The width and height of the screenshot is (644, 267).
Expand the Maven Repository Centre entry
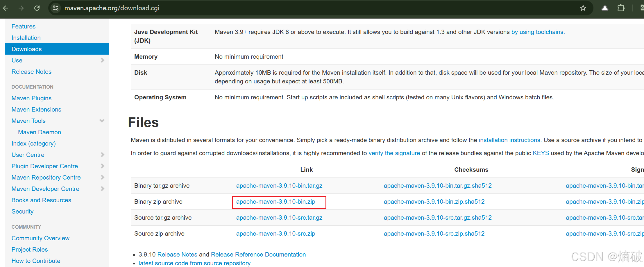tap(102, 177)
